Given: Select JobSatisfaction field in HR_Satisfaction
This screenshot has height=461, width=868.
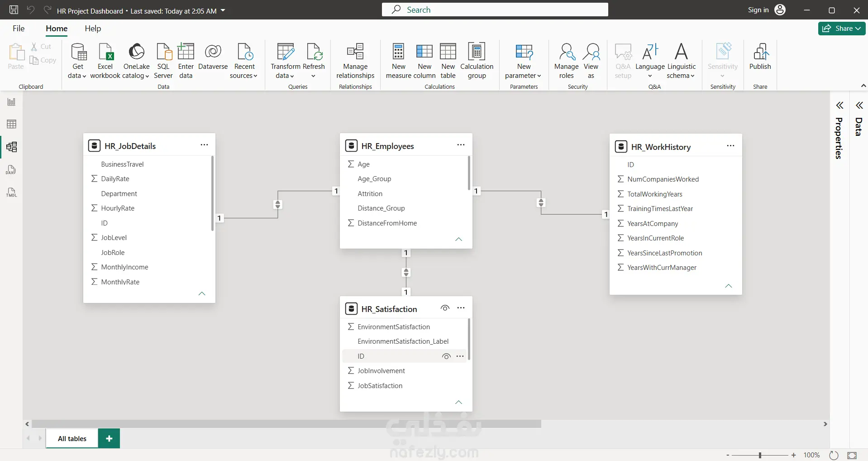Looking at the screenshot, I should click(x=380, y=386).
